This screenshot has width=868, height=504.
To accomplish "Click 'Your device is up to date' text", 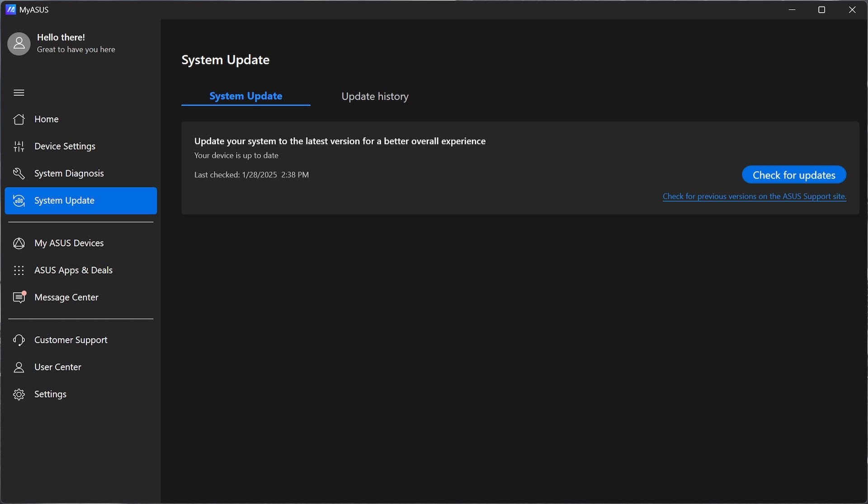I will (236, 155).
